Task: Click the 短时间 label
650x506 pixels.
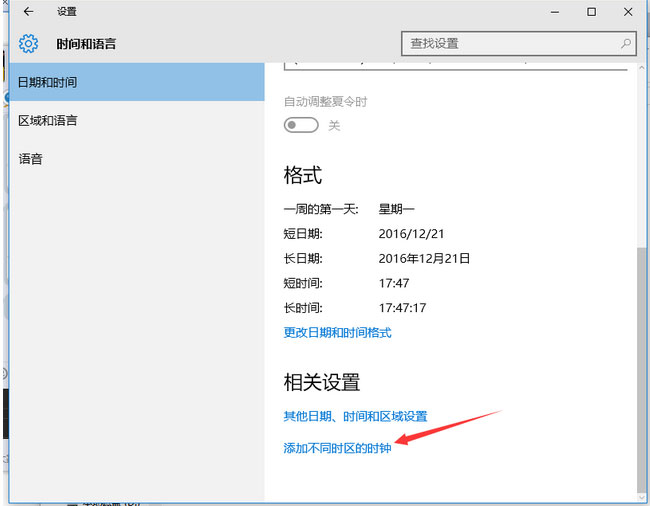Action: click(303, 283)
